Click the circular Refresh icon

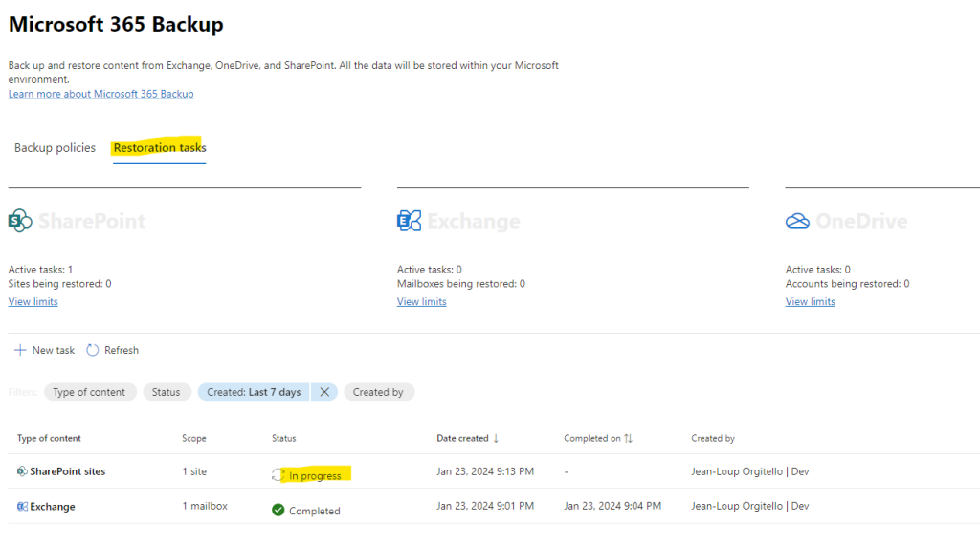tap(93, 350)
